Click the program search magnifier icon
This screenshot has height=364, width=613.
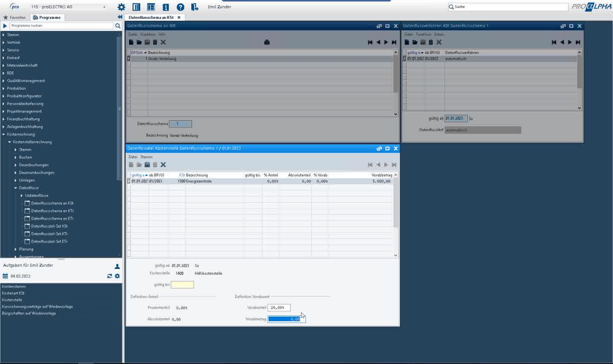pyautogui.click(x=118, y=26)
